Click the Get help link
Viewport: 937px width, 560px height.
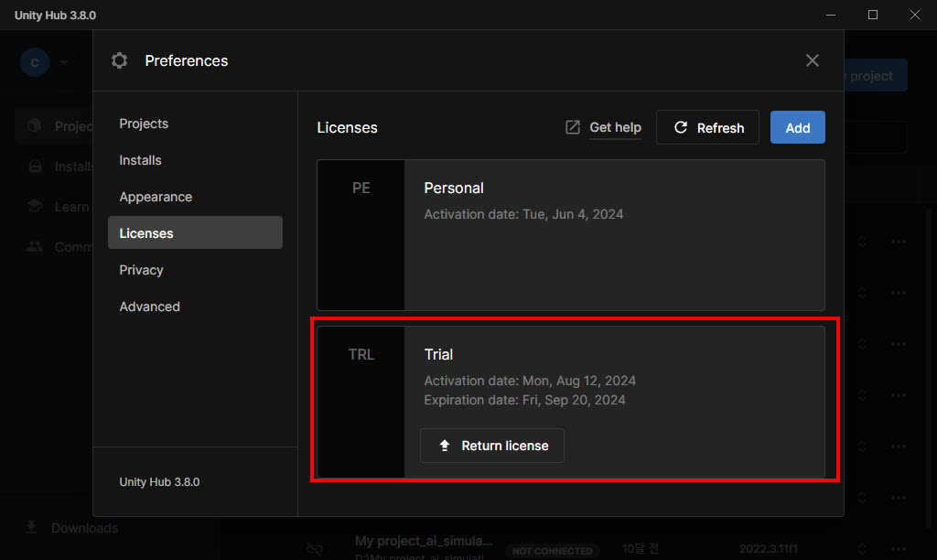[x=615, y=127]
